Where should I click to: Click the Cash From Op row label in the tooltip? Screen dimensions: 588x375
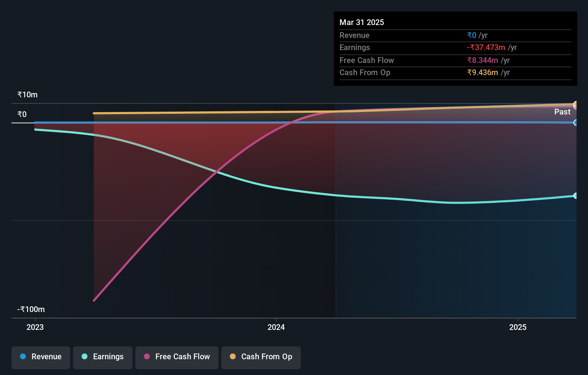[365, 73]
